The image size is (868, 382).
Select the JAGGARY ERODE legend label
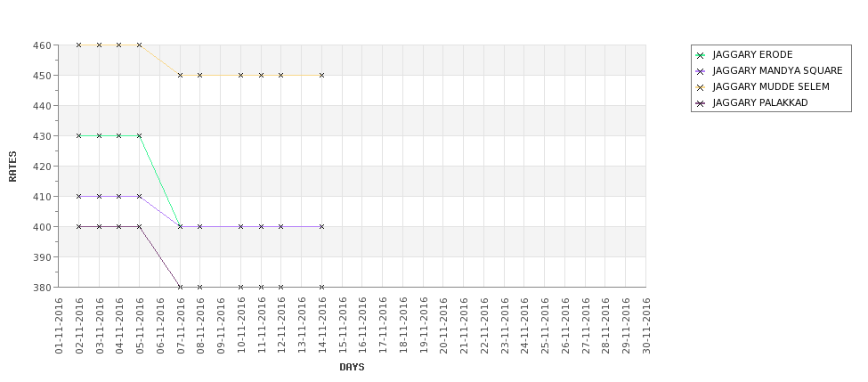[752, 55]
